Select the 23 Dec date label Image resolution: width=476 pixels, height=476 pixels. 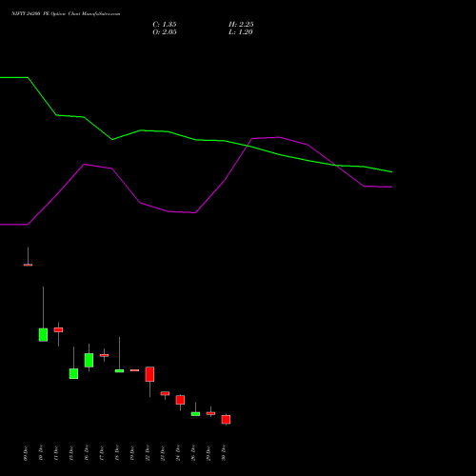(x=163, y=453)
